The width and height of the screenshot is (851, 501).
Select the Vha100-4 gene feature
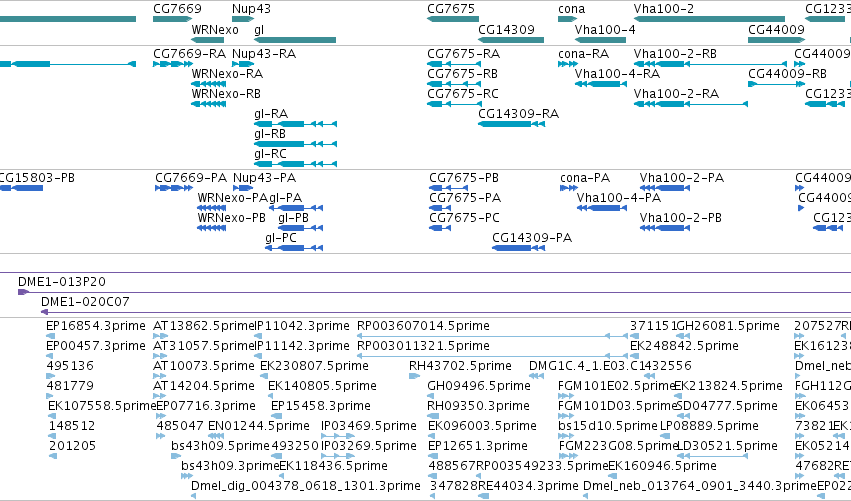[x=600, y=40]
